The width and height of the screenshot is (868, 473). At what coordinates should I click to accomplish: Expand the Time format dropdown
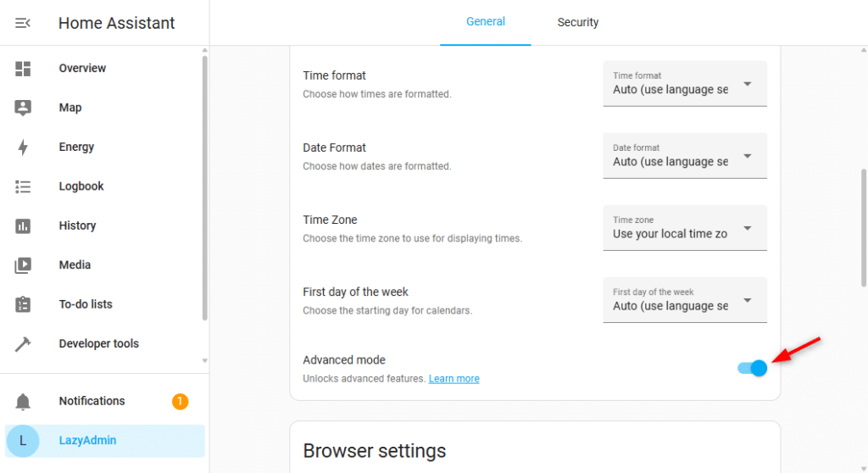tap(684, 83)
